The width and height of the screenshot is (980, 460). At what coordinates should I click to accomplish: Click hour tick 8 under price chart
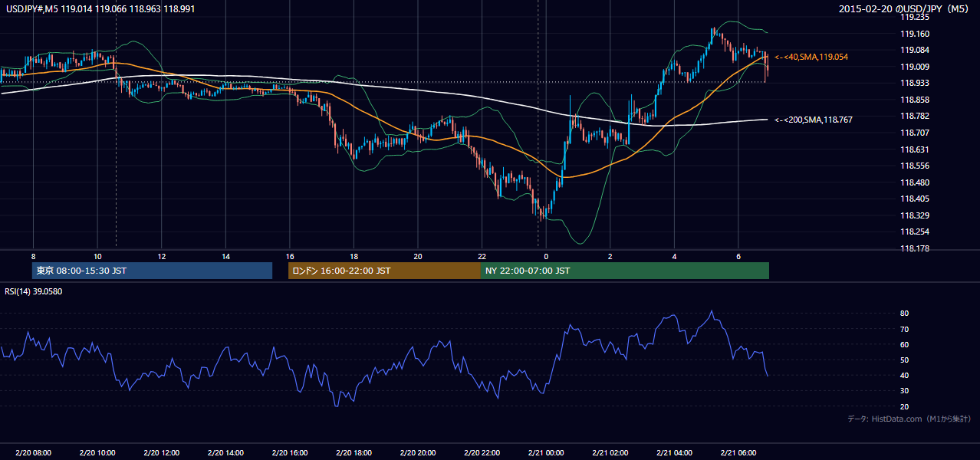click(x=33, y=256)
